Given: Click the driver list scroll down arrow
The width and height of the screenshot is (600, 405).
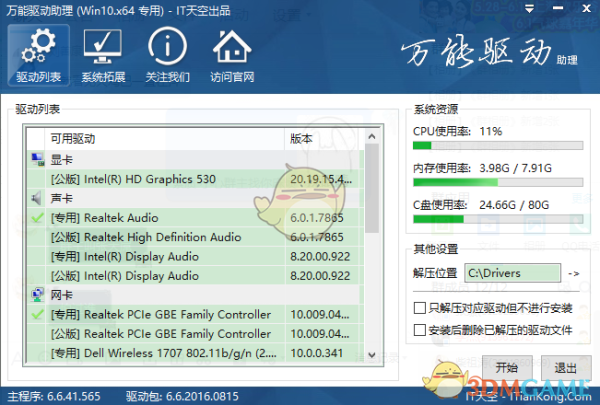Looking at the screenshot, I should click(372, 355).
